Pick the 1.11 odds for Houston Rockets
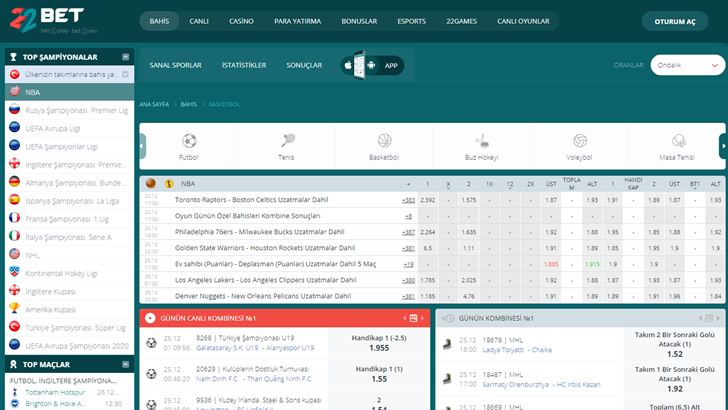 (468, 248)
